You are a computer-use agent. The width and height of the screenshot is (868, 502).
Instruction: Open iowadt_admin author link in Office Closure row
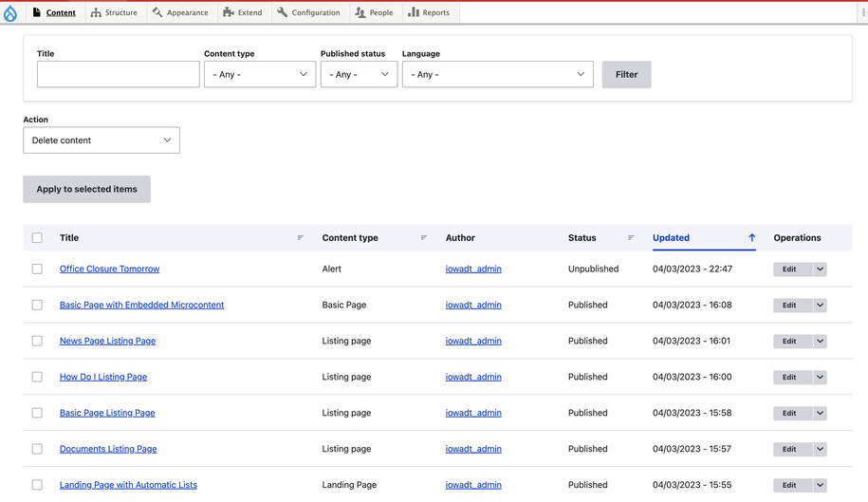[473, 269]
